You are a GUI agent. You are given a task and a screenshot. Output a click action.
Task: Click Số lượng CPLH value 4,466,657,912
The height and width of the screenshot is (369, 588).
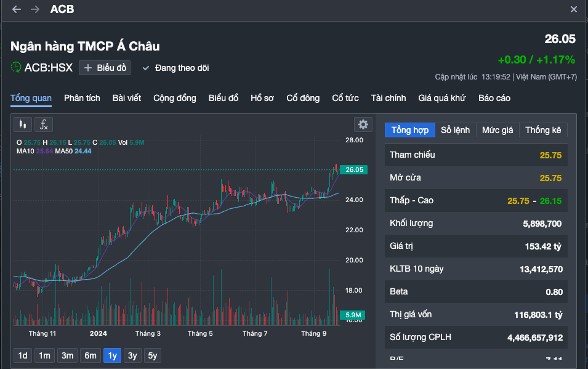pyautogui.click(x=535, y=338)
